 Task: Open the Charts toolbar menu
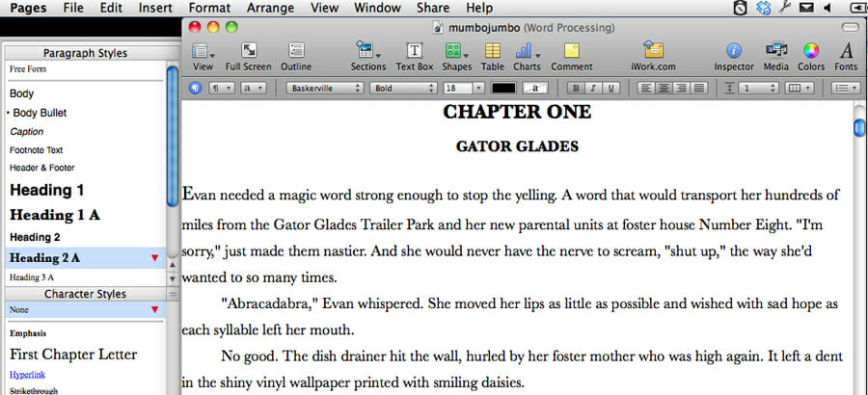click(x=527, y=57)
